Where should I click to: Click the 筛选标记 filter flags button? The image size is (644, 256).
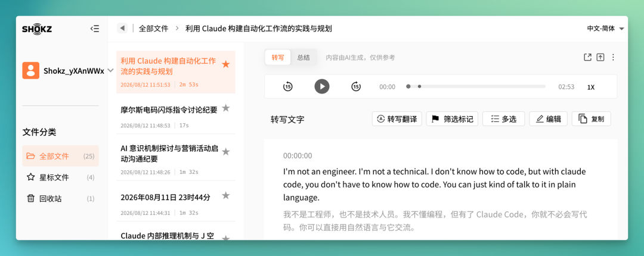452,119
